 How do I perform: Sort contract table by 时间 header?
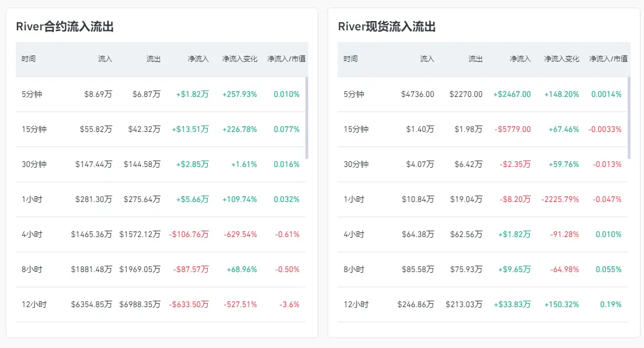(x=29, y=59)
